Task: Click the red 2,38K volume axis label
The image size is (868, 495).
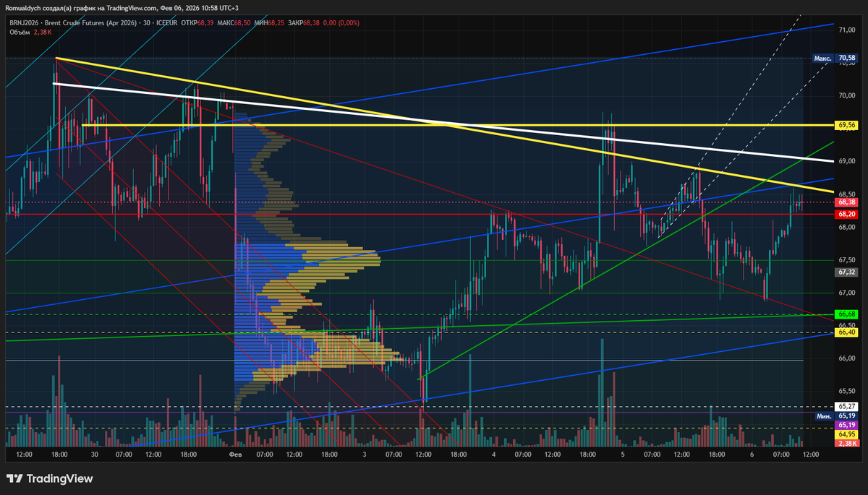Action: [x=847, y=444]
